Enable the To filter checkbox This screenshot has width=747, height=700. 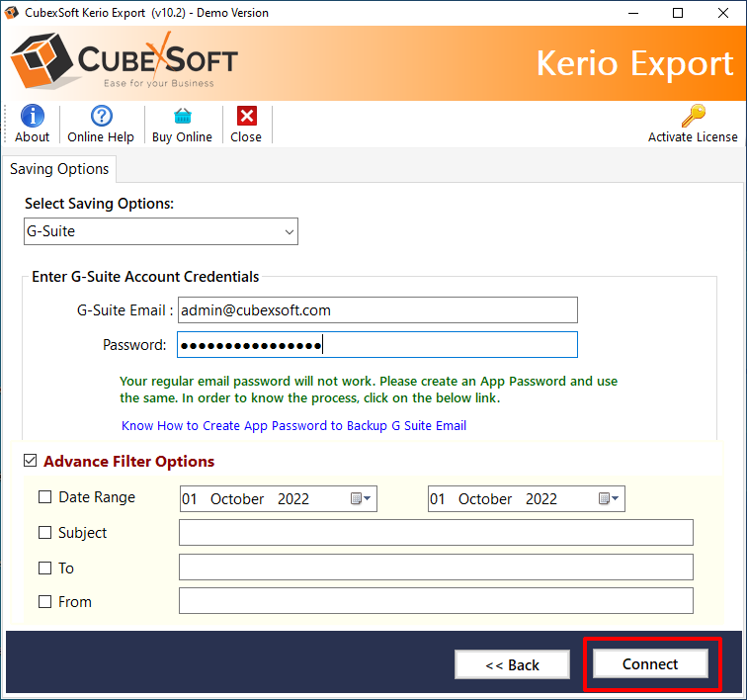(x=44, y=569)
